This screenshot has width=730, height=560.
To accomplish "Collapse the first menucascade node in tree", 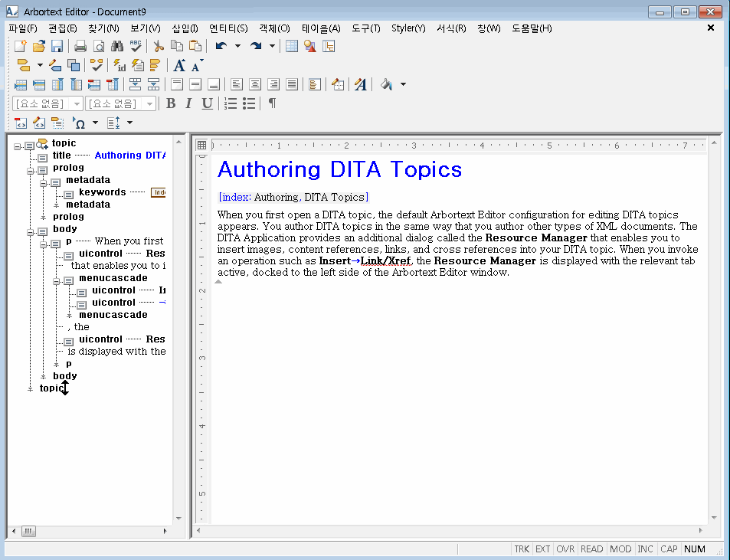I will point(57,281).
